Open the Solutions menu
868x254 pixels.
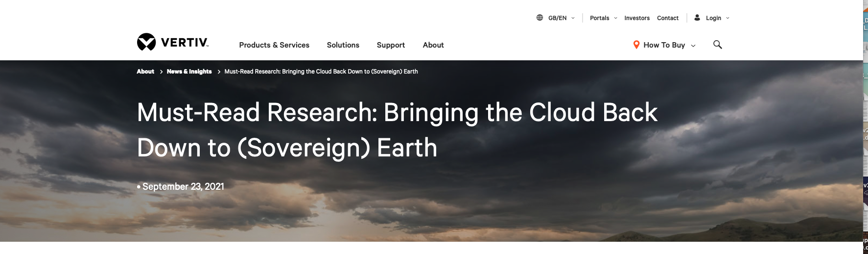(343, 45)
